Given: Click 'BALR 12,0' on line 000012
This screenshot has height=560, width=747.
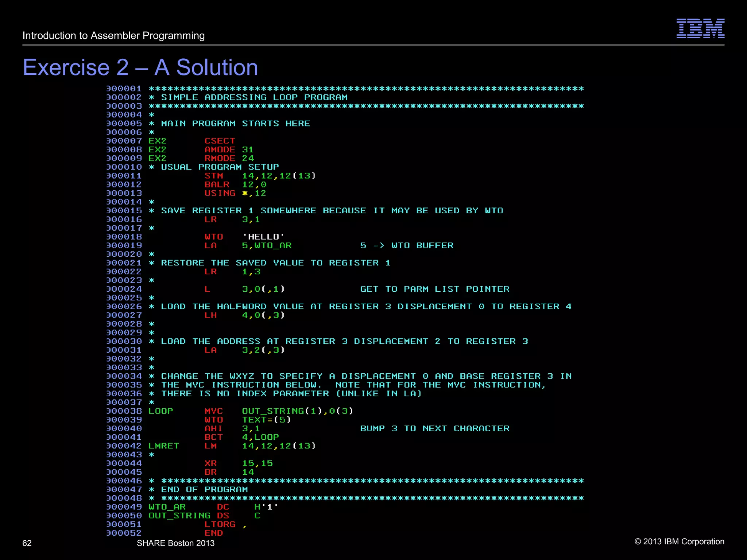Looking at the screenshot, I should pyautogui.click(x=236, y=185).
